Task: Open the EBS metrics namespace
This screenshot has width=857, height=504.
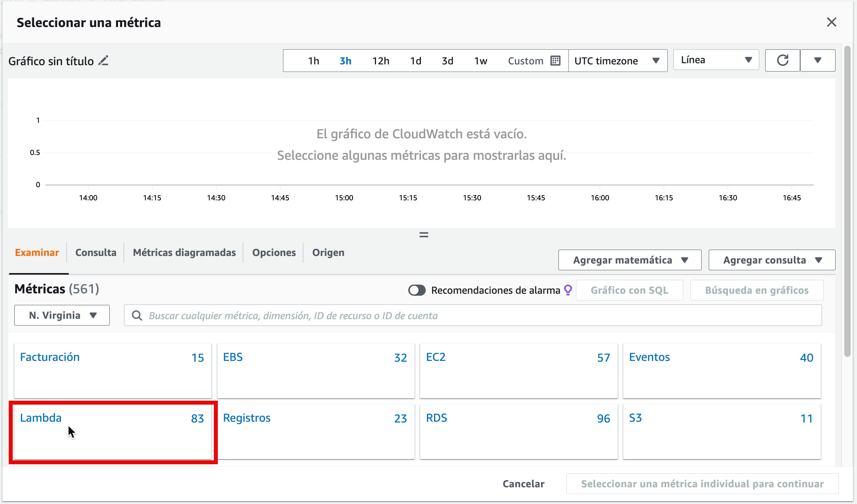Action: click(x=316, y=371)
